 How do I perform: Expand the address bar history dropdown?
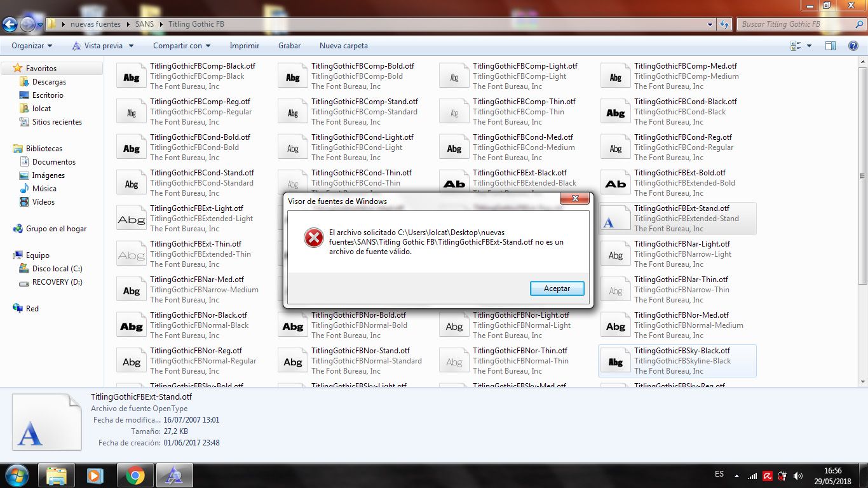[x=710, y=24]
